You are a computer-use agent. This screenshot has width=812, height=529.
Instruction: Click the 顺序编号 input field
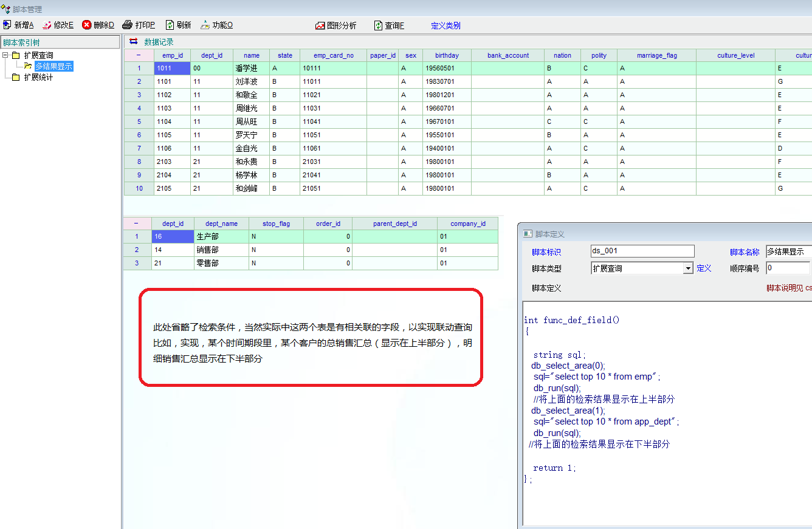[788, 268]
